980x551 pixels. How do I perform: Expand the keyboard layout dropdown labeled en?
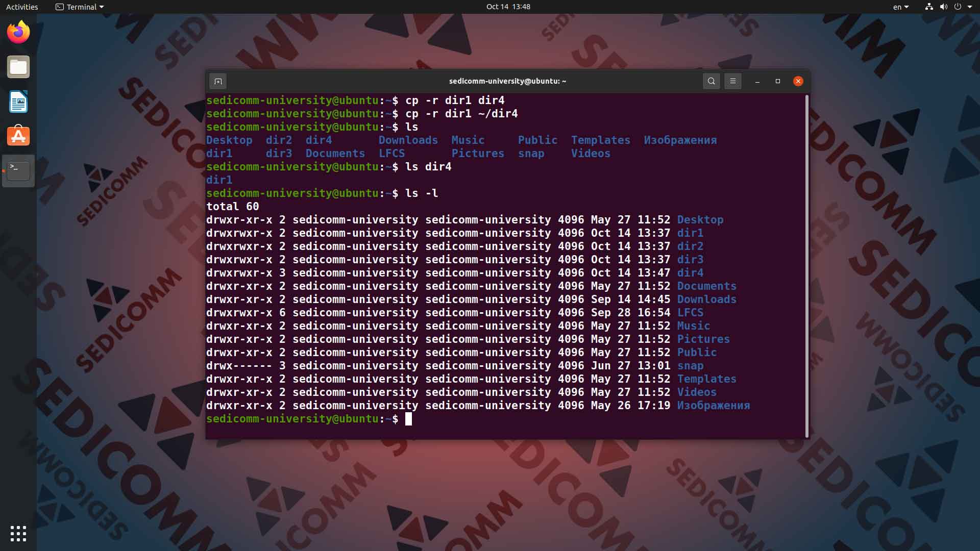(x=900, y=7)
